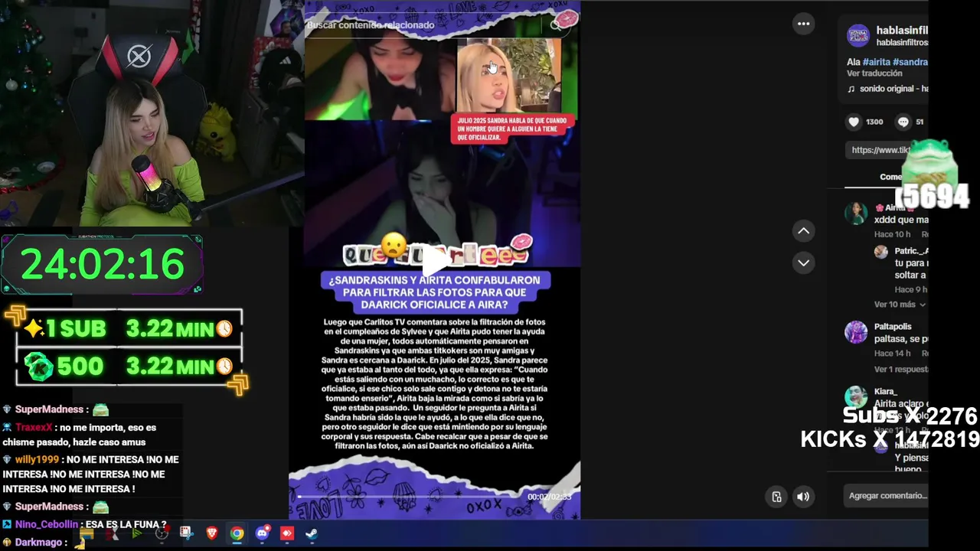Expand 'Ver 1 respuesta' under Paltapolis
This screenshot has height=551, width=980.
[901, 370]
